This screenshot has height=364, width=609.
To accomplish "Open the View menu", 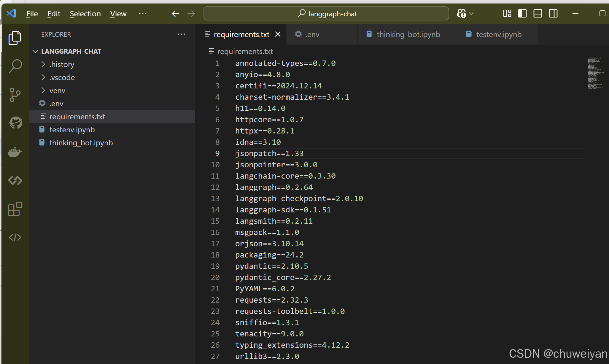I will click(118, 14).
